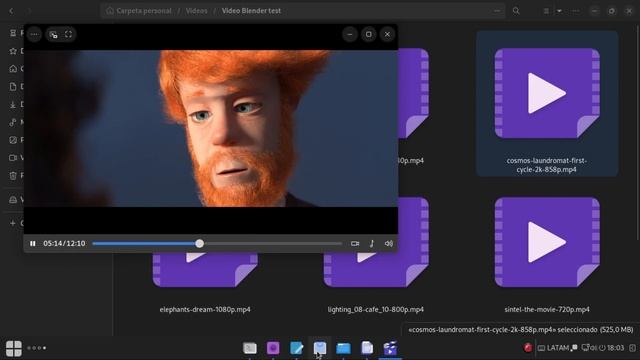Open the video track selector icon
The height and width of the screenshot is (360, 640).
[355, 244]
